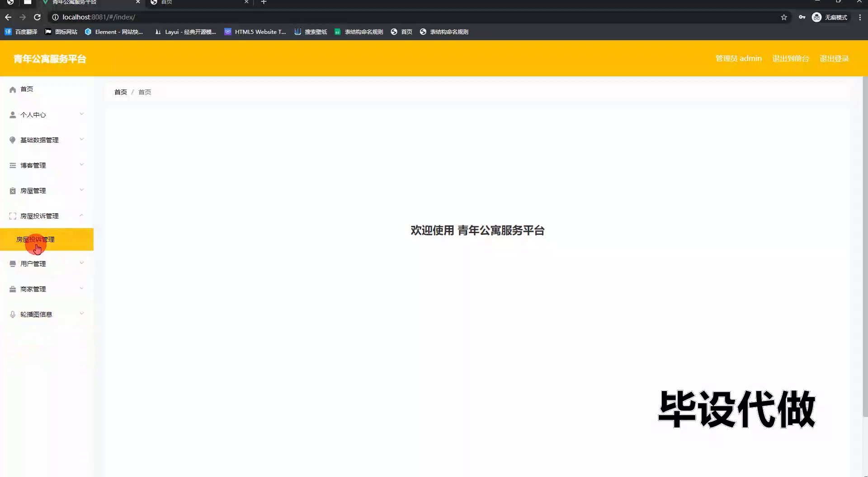
Task: Expand the 用户管理 chevron
Action: coord(82,263)
